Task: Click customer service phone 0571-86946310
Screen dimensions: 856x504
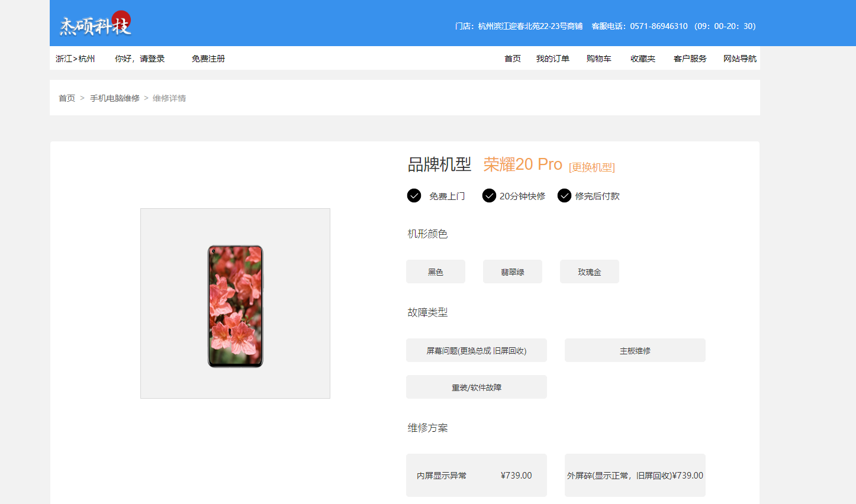Action: 659,26
